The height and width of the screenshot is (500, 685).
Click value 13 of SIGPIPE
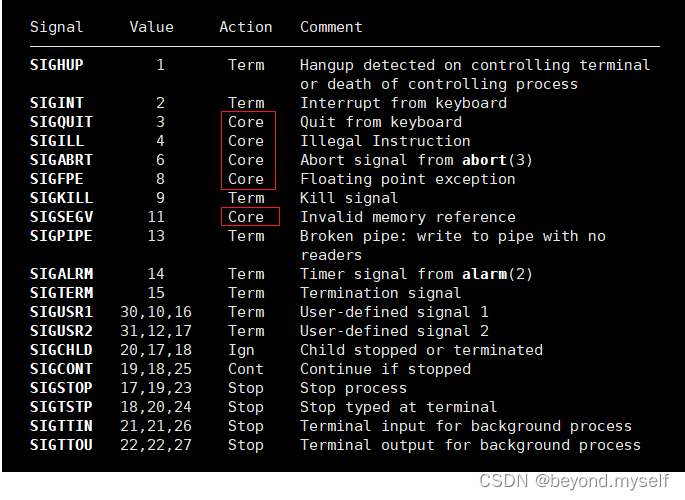pos(156,236)
